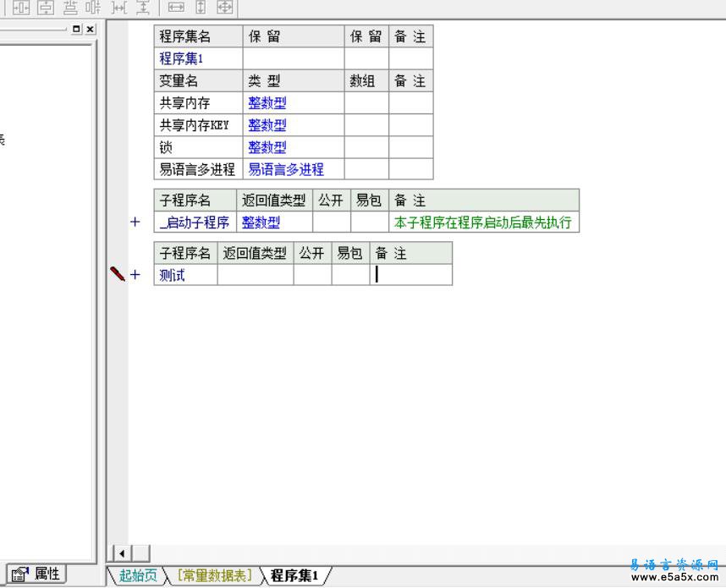
Task: Click the 备注 input cell of 测试 row
Action: pos(411,275)
